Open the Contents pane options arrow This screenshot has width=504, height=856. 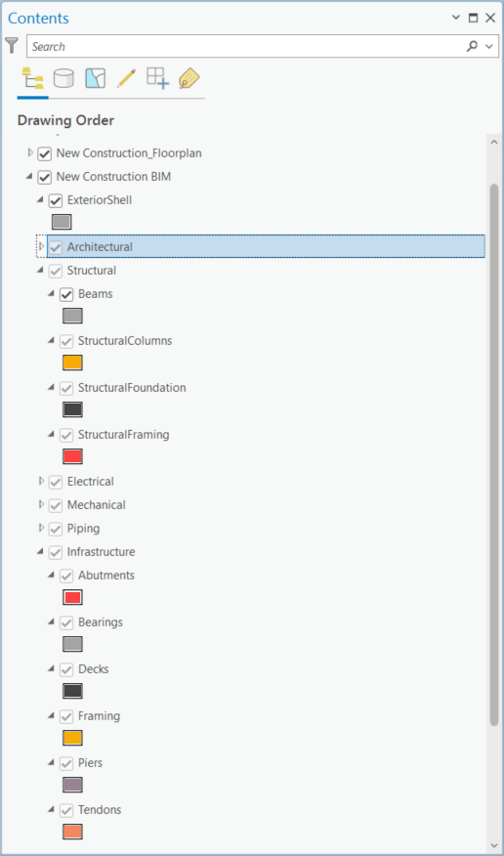point(456,18)
